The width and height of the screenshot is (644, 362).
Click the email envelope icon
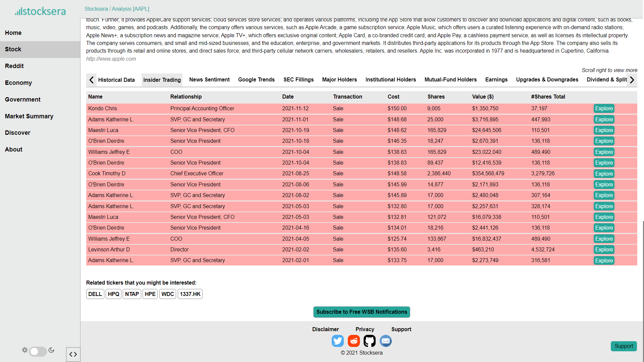(386, 341)
